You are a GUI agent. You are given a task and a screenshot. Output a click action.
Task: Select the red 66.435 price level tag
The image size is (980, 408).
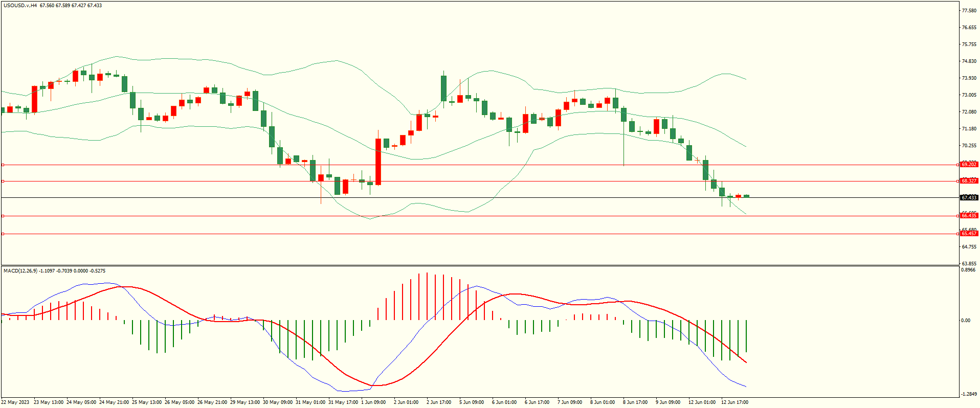point(969,216)
